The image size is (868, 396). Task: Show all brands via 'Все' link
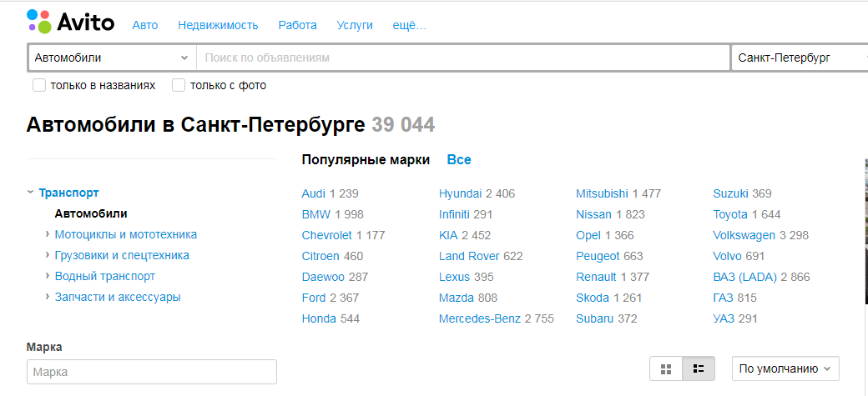(x=459, y=160)
